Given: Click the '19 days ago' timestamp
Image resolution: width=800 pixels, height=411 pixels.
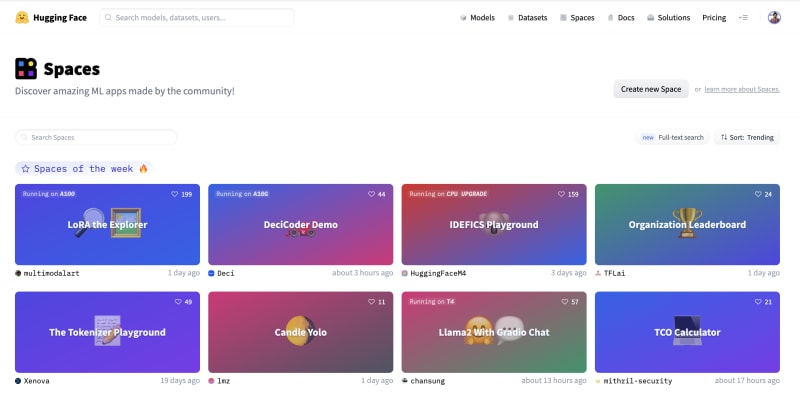Looking at the screenshot, I should (x=180, y=380).
